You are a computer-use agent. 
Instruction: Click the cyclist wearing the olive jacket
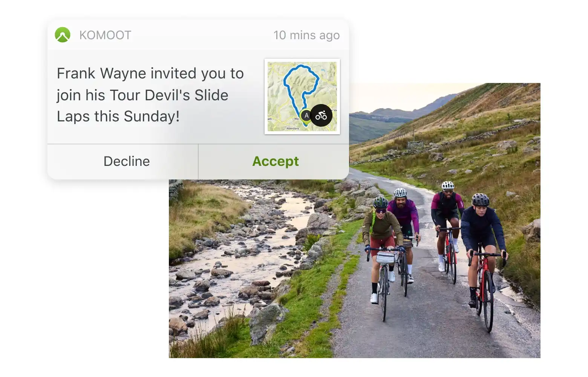tap(381, 226)
